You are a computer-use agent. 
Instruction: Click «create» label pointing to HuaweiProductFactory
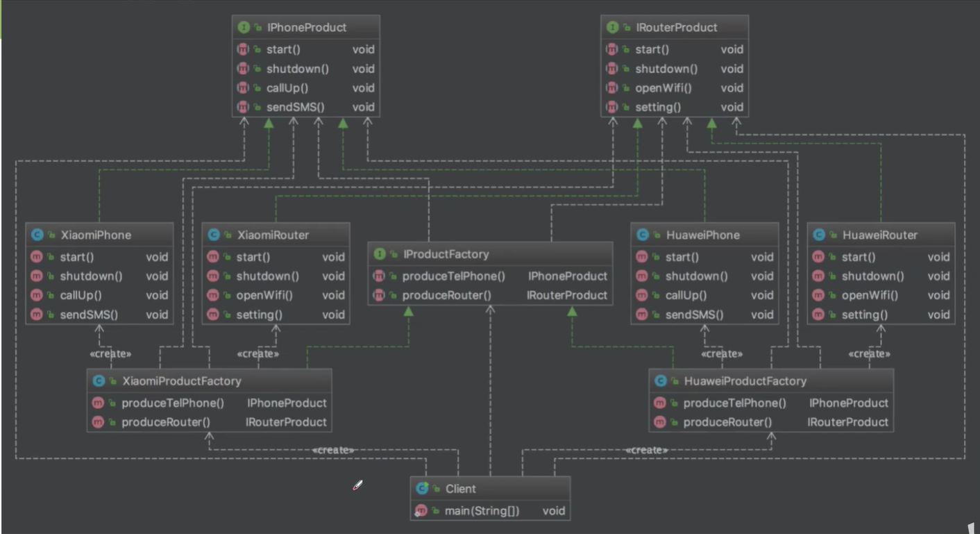(x=646, y=450)
